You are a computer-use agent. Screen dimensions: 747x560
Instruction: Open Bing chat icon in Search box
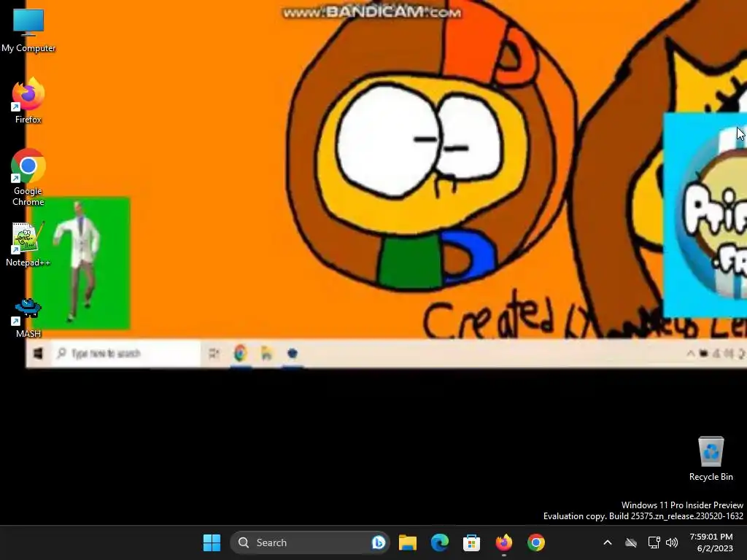click(379, 542)
